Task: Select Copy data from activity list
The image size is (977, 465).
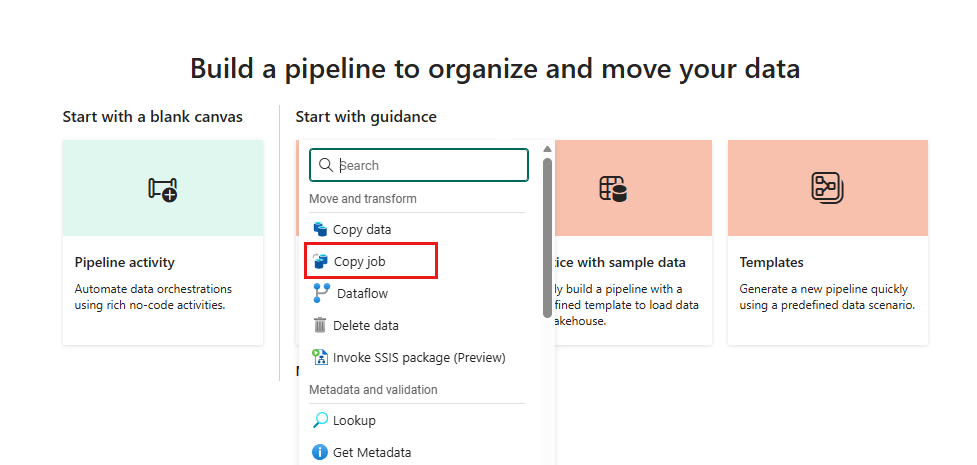Action: tap(362, 229)
